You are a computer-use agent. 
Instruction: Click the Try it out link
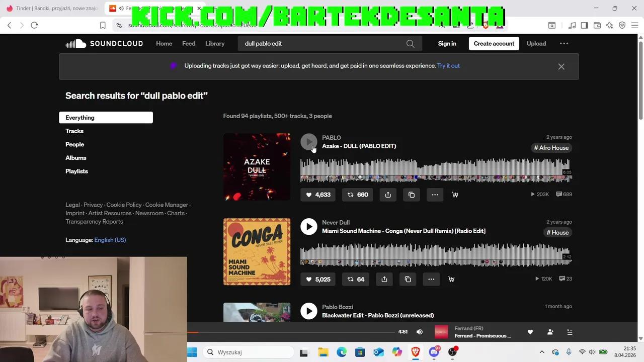click(448, 66)
